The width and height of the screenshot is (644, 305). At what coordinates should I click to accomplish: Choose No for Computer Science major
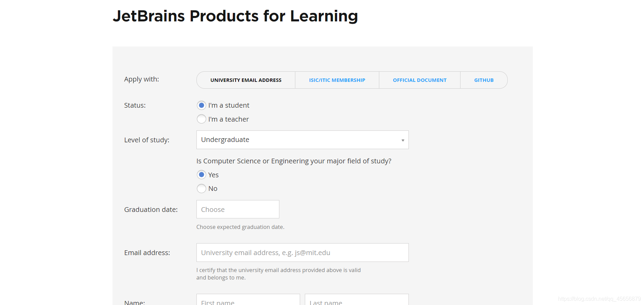202,189
